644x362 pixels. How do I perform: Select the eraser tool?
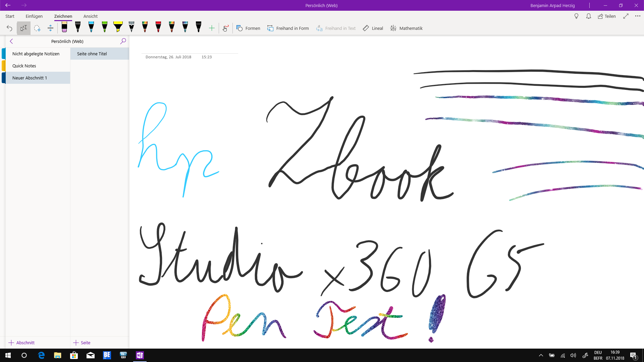pos(64,27)
